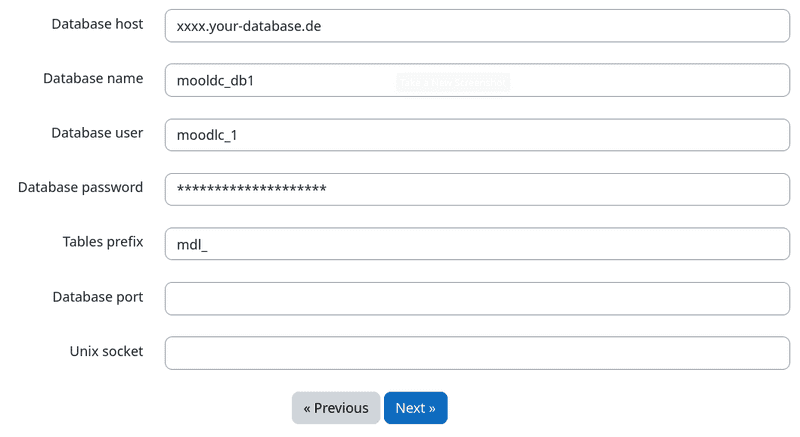Viewport: 800px width, 437px height.
Task: Click the empty Unix socket field
Action: click(477, 352)
